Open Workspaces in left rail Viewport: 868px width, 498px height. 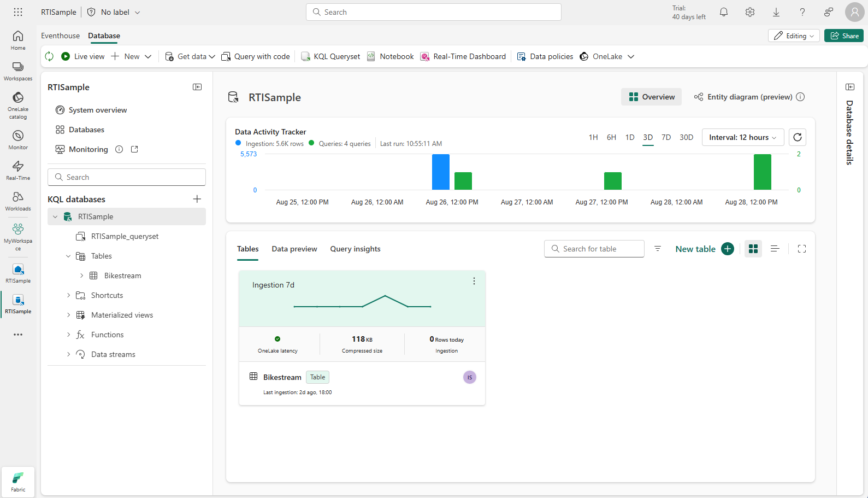point(18,71)
